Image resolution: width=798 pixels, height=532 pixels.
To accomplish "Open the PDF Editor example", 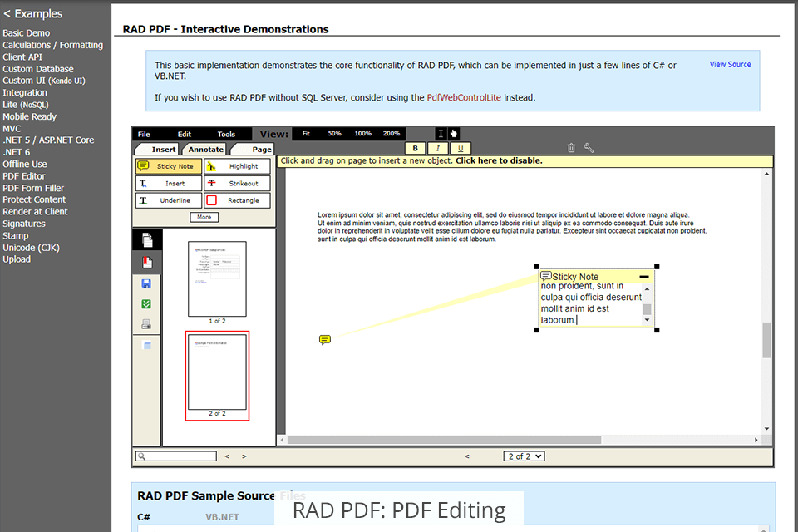I will 24,176.
